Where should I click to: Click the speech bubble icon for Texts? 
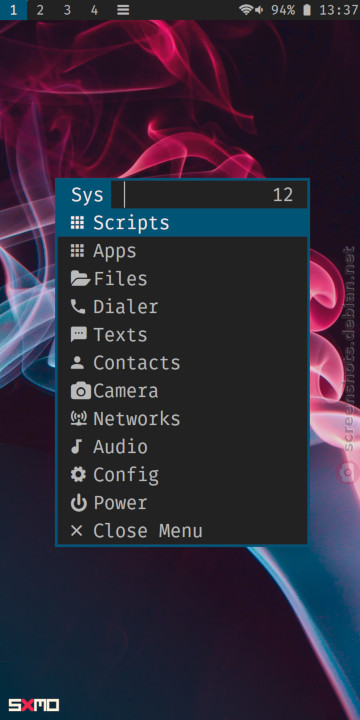point(79,335)
